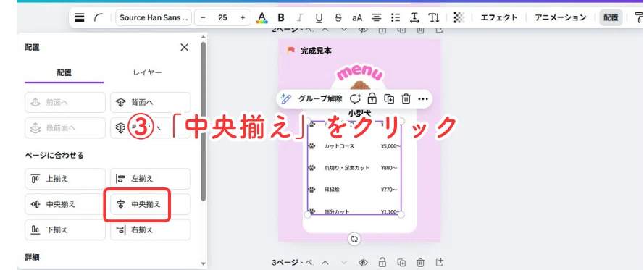This screenshot has height=270, width=644.
Task: Open the corner rounding tool
Action: (x=99, y=17)
